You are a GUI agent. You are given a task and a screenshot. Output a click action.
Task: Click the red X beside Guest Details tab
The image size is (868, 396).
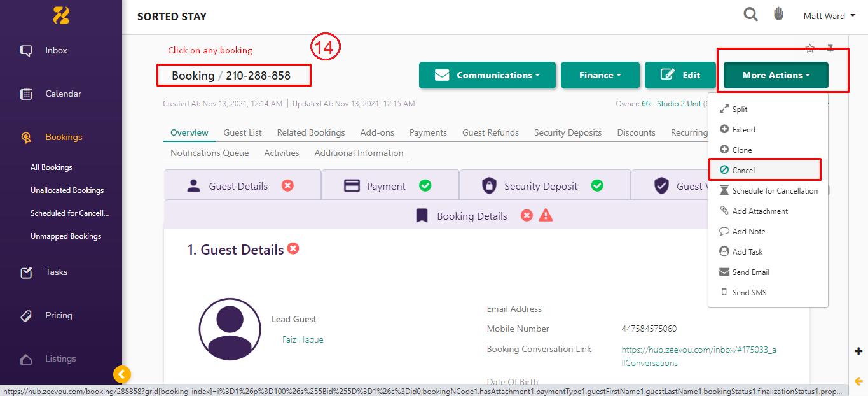[287, 186]
